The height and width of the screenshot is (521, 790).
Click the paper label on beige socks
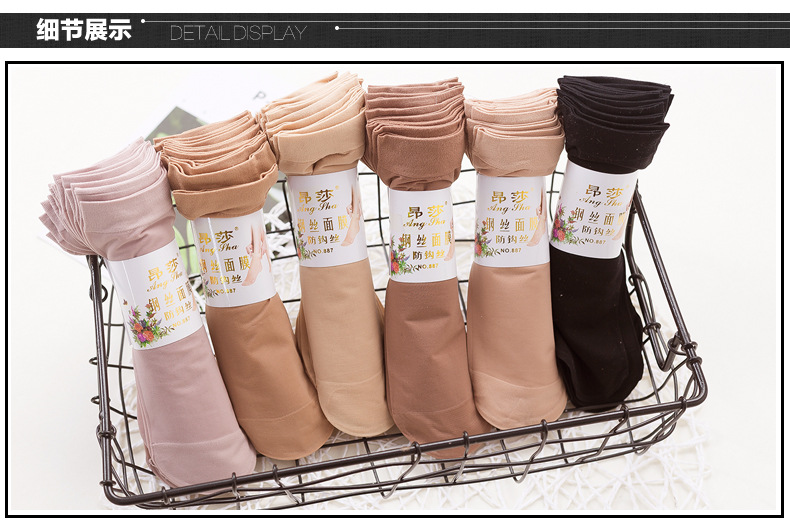[x=327, y=219]
